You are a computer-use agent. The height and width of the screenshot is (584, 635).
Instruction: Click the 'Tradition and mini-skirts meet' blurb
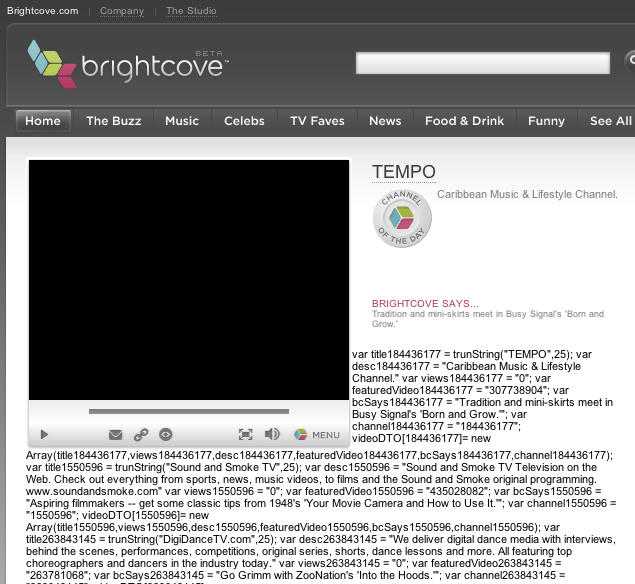pos(488,319)
